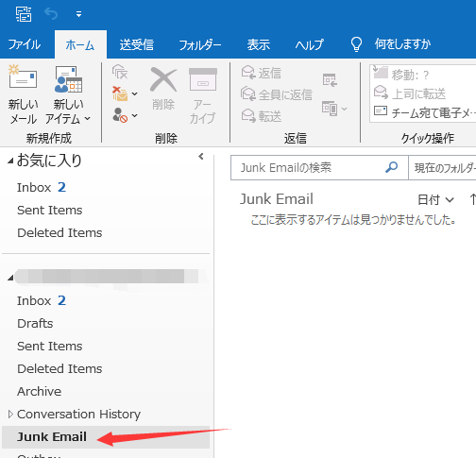The image size is (476, 458).
Task: Collapse the お気に入り section
Action: pos(10,161)
